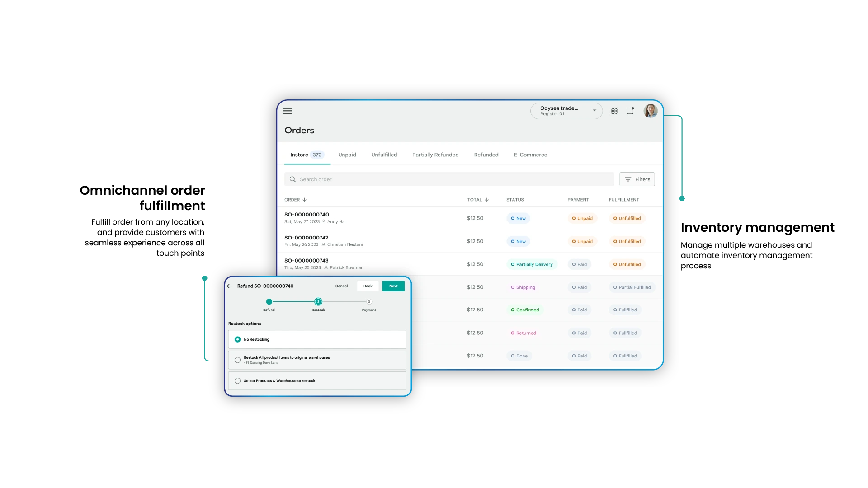Viewport: 868px width, 488px height.
Task: Jump to the Payment step in the stepper
Action: pos(369,302)
